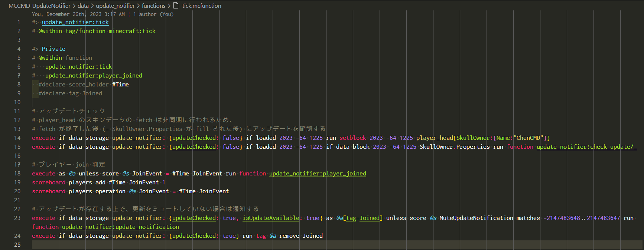Click '@within function' comment on line 5
The image size is (644, 250).
(65, 58)
